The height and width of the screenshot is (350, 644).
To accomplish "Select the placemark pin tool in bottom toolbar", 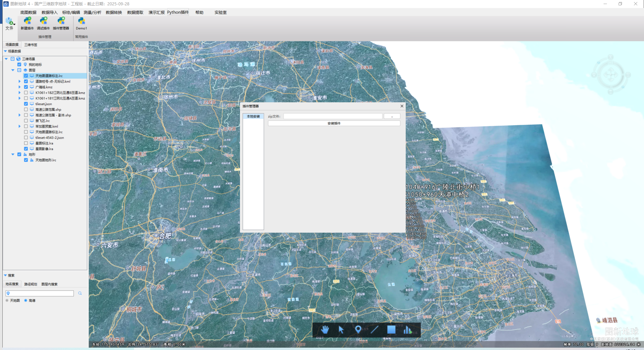I will point(358,330).
